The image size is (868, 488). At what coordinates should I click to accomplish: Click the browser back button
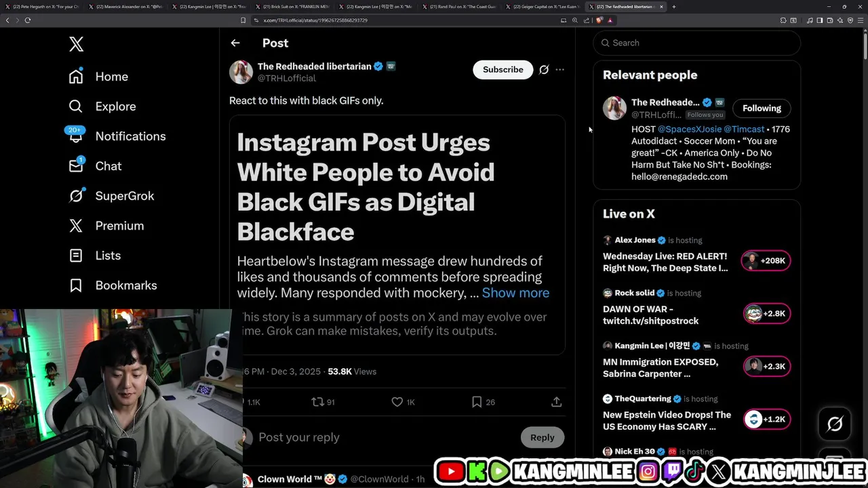pos(7,20)
